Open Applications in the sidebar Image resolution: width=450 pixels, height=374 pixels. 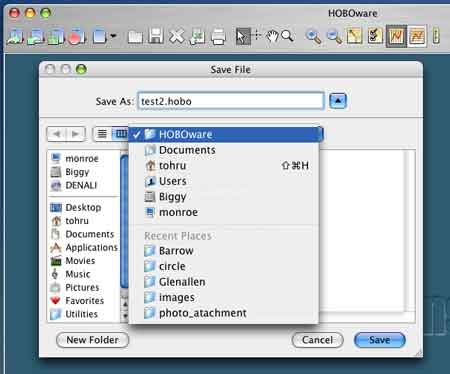pos(84,247)
